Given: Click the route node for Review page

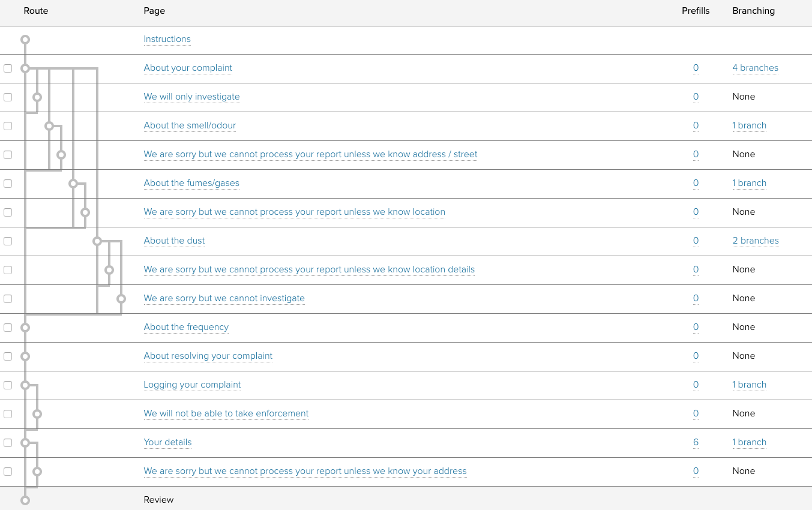Looking at the screenshot, I should (x=25, y=500).
